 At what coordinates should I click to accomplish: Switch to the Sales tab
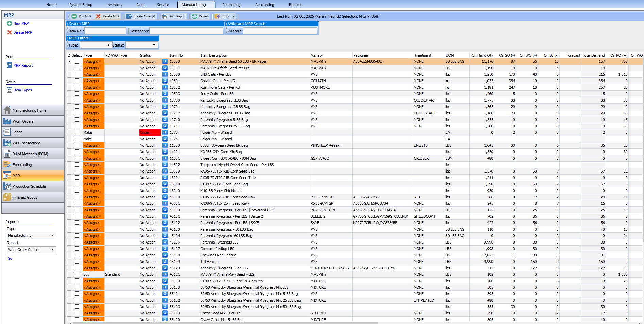tap(140, 5)
